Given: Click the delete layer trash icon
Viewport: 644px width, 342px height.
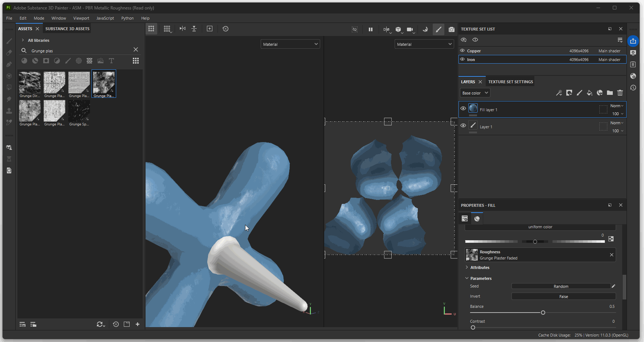Looking at the screenshot, I should point(620,93).
